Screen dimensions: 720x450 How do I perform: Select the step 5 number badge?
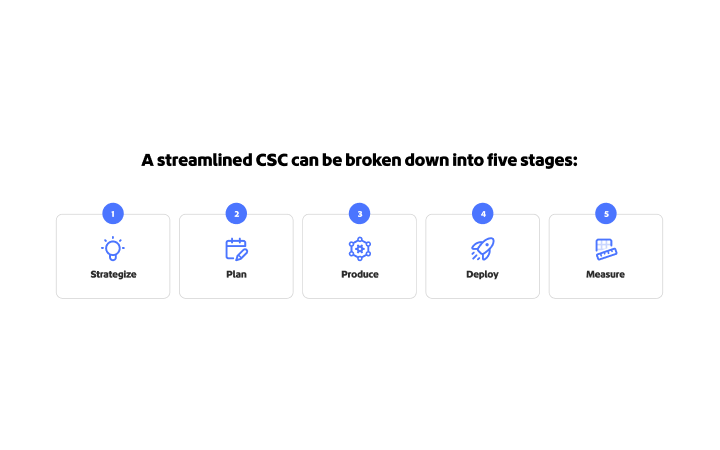pos(606,213)
